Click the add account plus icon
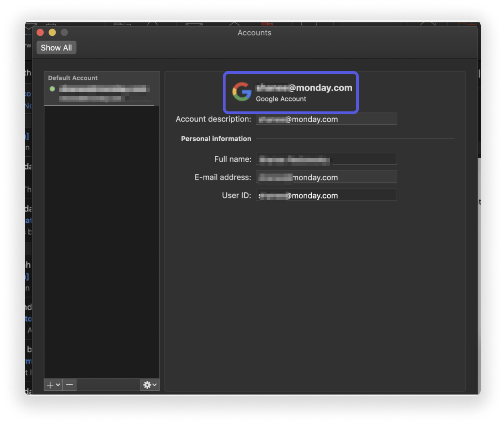504x424 pixels. pos(50,385)
